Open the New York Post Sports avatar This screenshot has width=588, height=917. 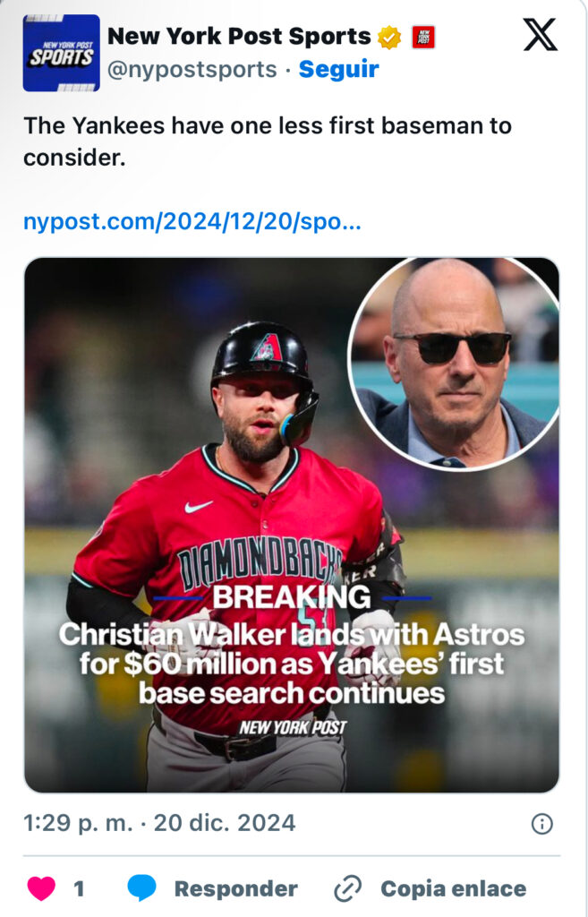point(62,53)
